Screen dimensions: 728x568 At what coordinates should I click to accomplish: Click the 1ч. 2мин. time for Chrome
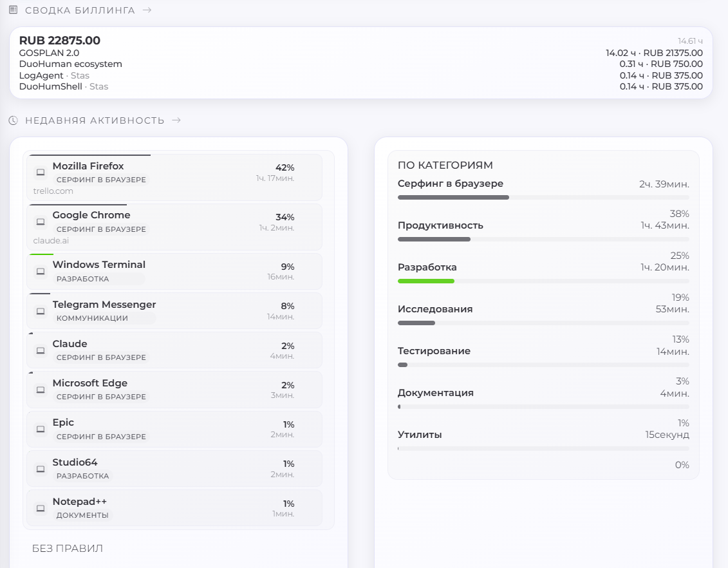(x=277, y=228)
